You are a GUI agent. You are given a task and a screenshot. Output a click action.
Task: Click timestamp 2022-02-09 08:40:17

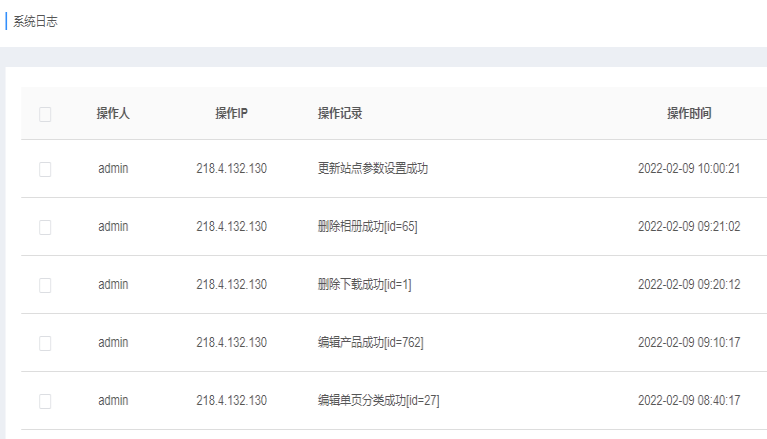[689, 400]
